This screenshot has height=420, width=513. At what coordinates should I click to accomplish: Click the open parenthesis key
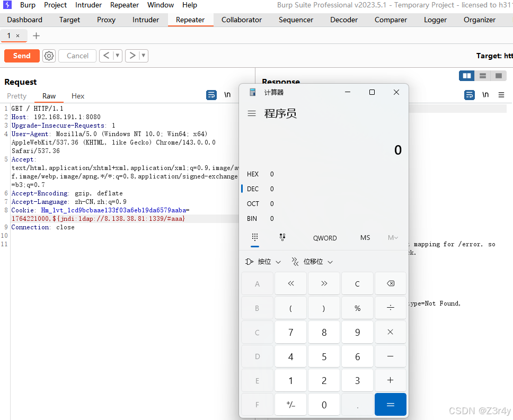[x=290, y=308]
